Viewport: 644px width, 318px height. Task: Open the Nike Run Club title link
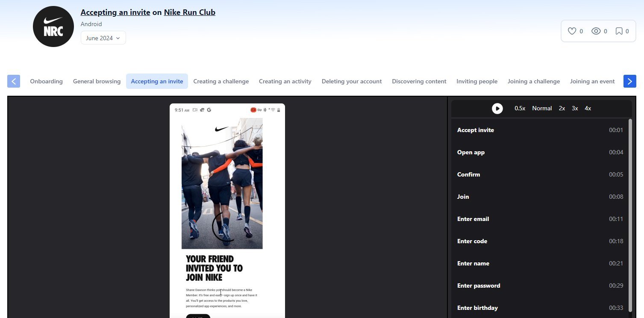(x=190, y=12)
